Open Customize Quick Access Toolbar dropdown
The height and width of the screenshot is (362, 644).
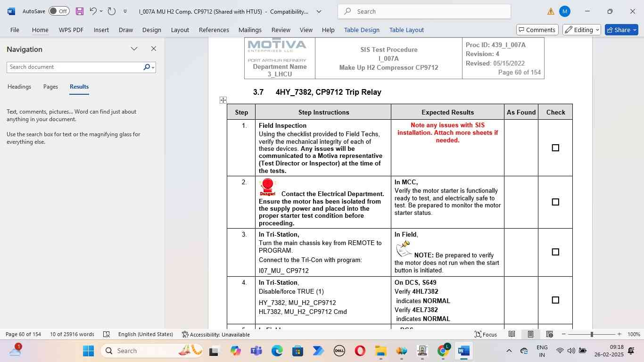(125, 11)
